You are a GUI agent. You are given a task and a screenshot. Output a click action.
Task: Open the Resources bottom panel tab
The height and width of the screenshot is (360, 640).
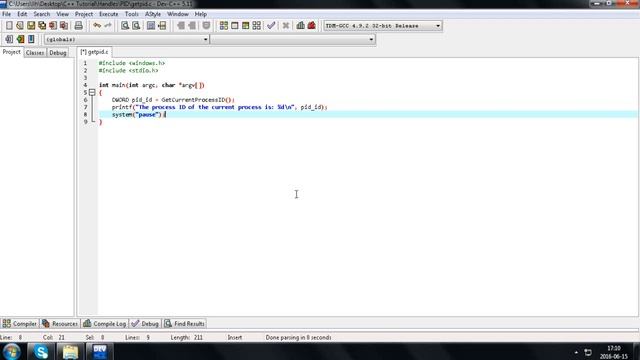(60, 324)
